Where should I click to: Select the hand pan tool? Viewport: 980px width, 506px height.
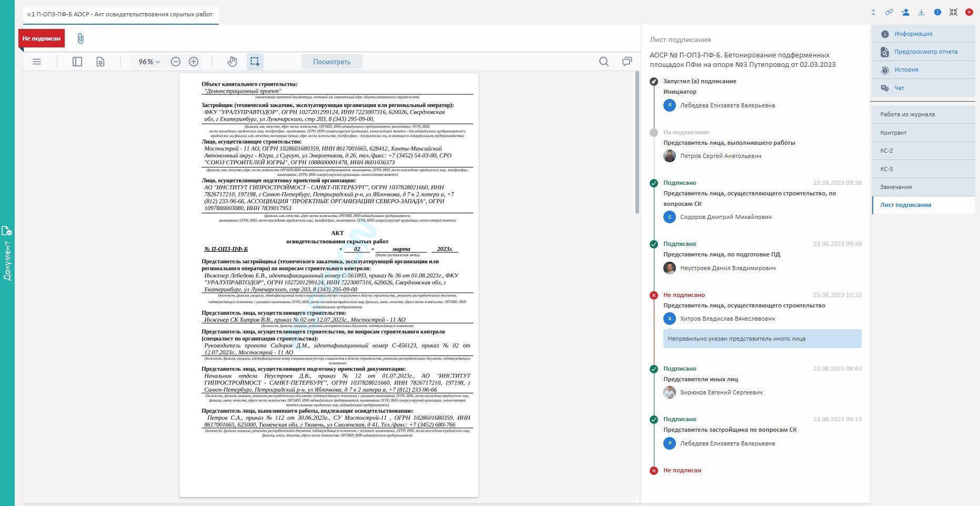click(232, 62)
